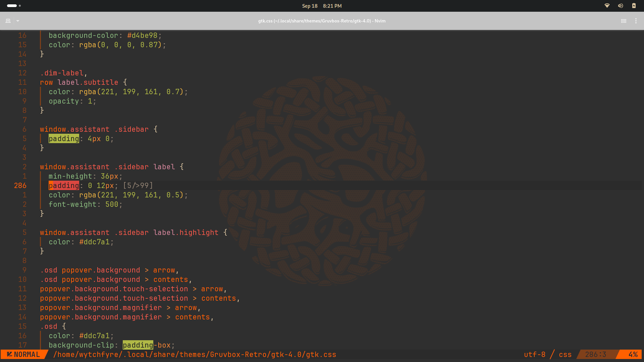Click the css filetype label in statusline
This screenshot has width=644, height=362.
[x=565, y=355]
